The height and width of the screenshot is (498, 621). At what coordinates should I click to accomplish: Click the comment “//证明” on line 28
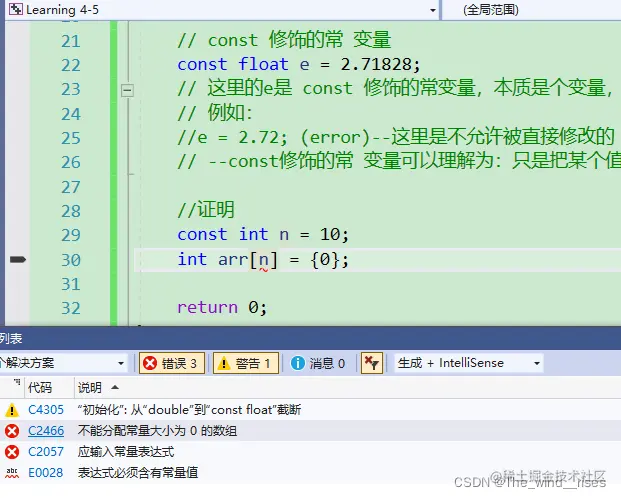(x=206, y=210)
